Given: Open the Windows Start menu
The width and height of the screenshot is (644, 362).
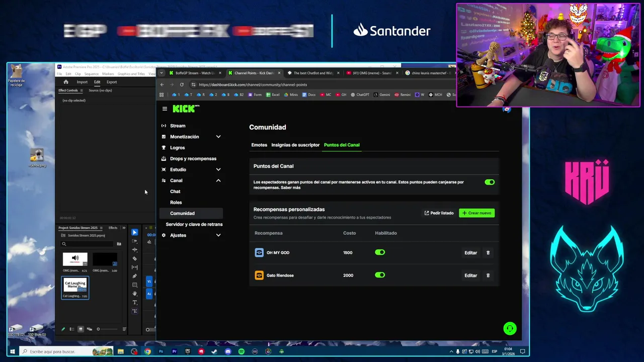Looking at the screenshot, I should [13, 351].
